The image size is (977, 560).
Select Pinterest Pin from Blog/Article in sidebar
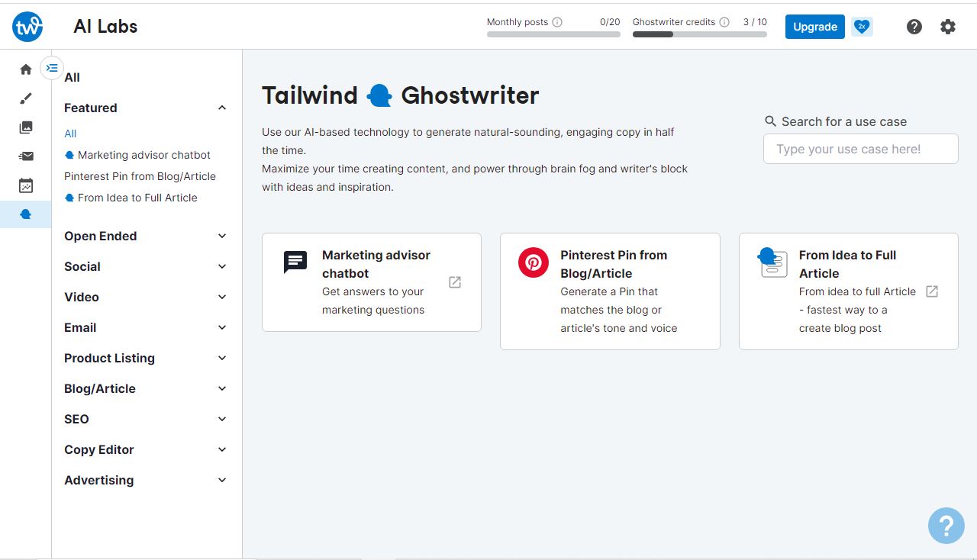tap(140, 176)
